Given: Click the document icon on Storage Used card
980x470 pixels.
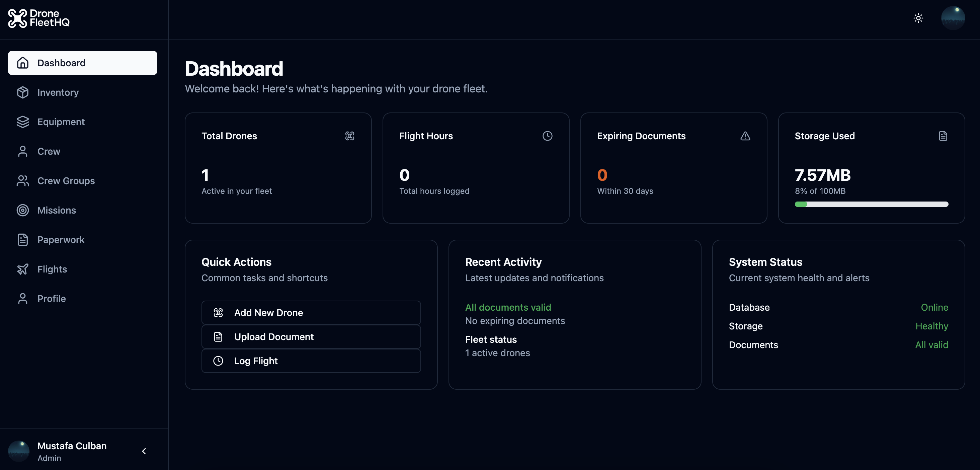Looking at the screenshot, I should point(943,136).
